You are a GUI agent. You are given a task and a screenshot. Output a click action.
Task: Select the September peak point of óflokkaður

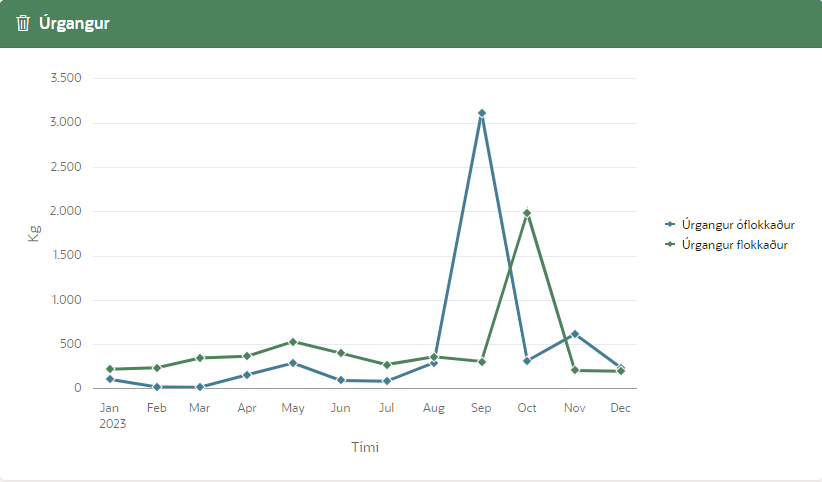[x=481, y=113]
